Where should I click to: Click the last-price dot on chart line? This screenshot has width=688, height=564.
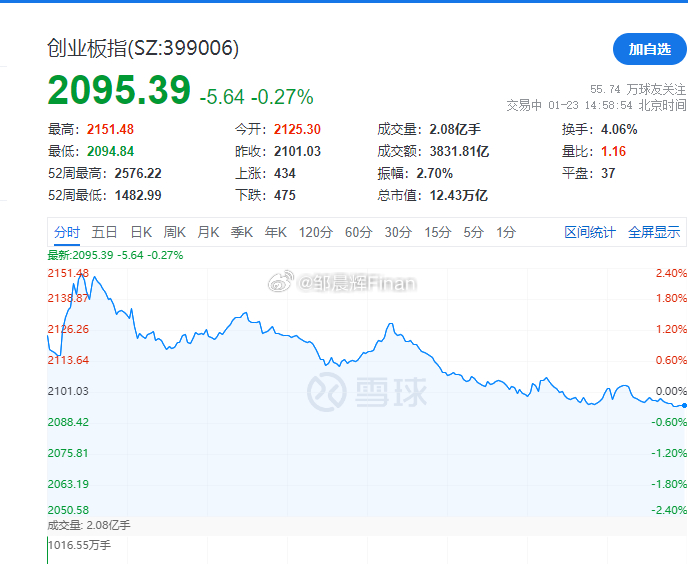(684, 406)
